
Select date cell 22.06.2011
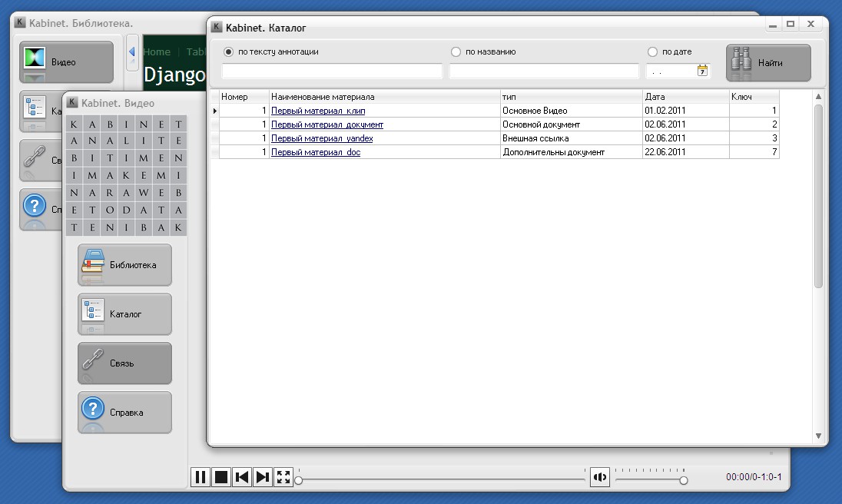click(686, 152)
